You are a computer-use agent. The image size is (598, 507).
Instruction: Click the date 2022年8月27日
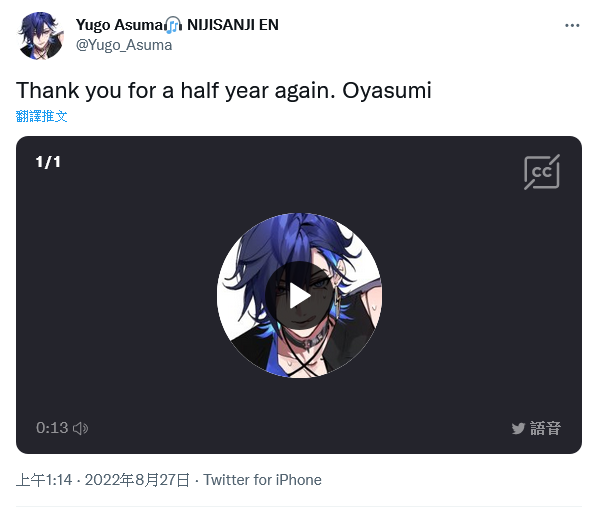pos(137,480)
